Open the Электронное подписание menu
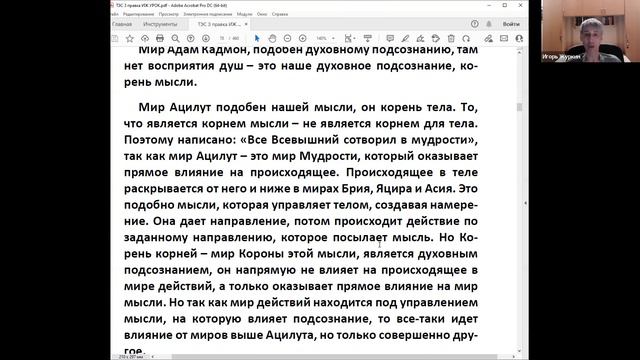The width and height of the screenshot is (640, 360). point(208,14)
